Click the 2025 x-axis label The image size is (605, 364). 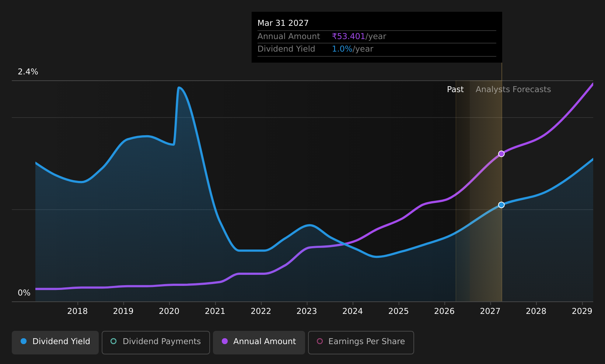pos(398,311)
